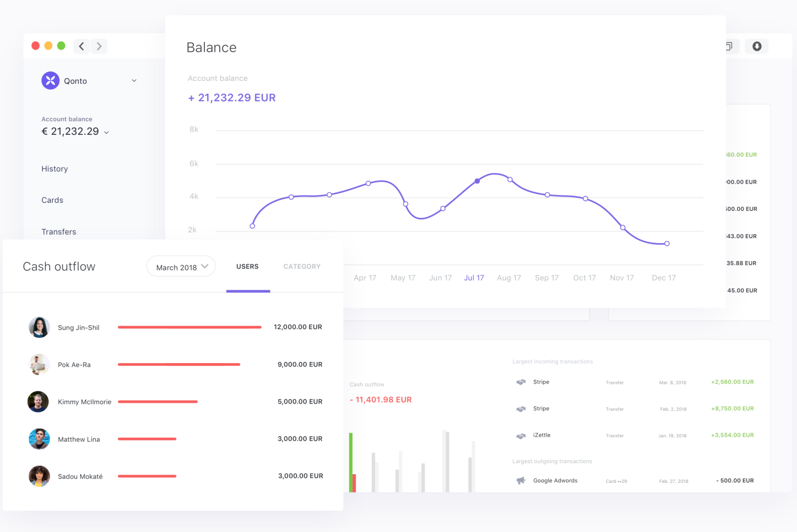Click Sadou Mokaté's avatar

coord(39,476)
